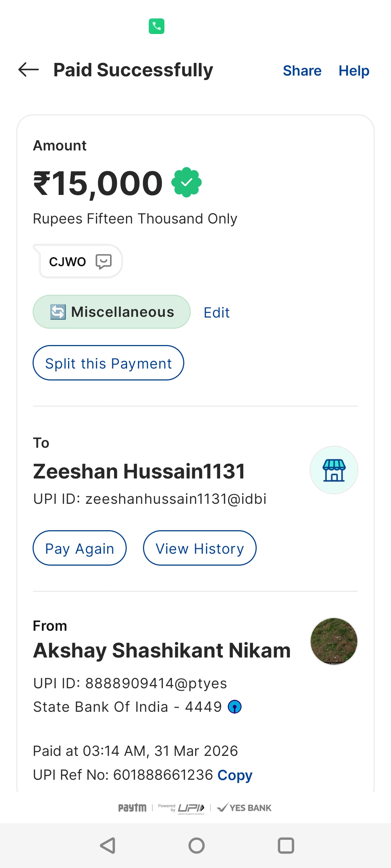Tap Split this Payment button
Screen dimensions: 391x868
[108, 363]
